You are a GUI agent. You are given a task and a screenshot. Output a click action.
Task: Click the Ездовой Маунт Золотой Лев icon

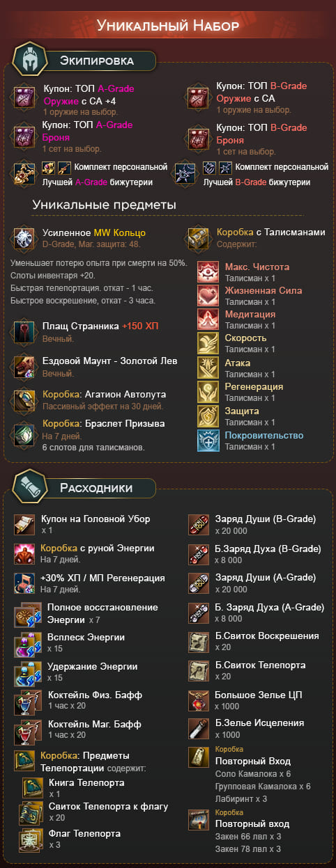point(24,366)
